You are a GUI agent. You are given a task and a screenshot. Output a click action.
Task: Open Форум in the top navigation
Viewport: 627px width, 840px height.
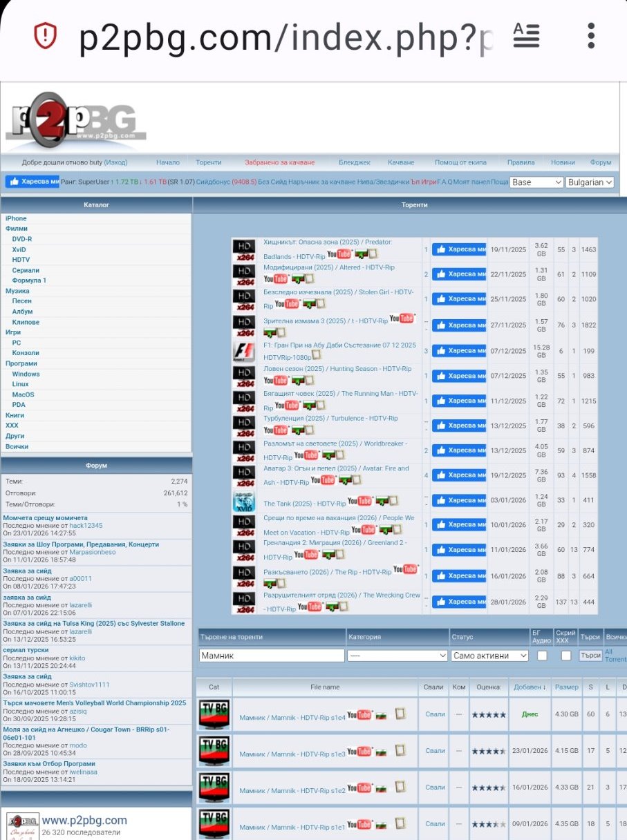tap(600, 162)
